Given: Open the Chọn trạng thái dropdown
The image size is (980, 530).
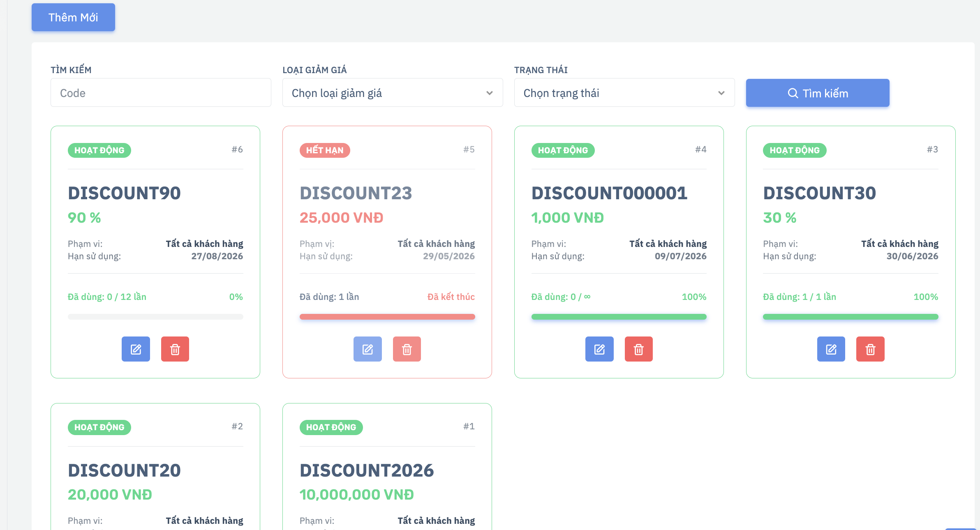Looking at the screenshot, I should [x=624, y=93].
